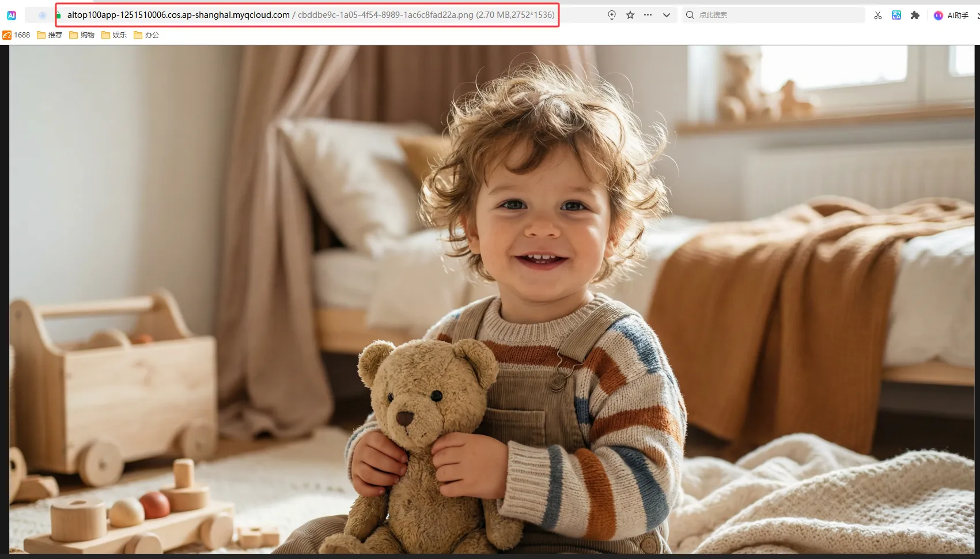Bookmark this page with the star icon
980x559 pixels.
pyautogui.click(x=630, y=15)
